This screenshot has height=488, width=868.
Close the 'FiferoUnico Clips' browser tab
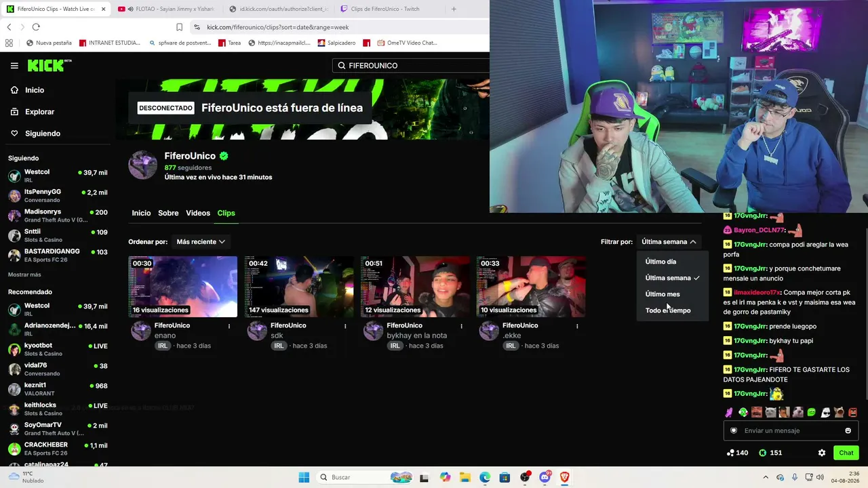click(103, 9)
